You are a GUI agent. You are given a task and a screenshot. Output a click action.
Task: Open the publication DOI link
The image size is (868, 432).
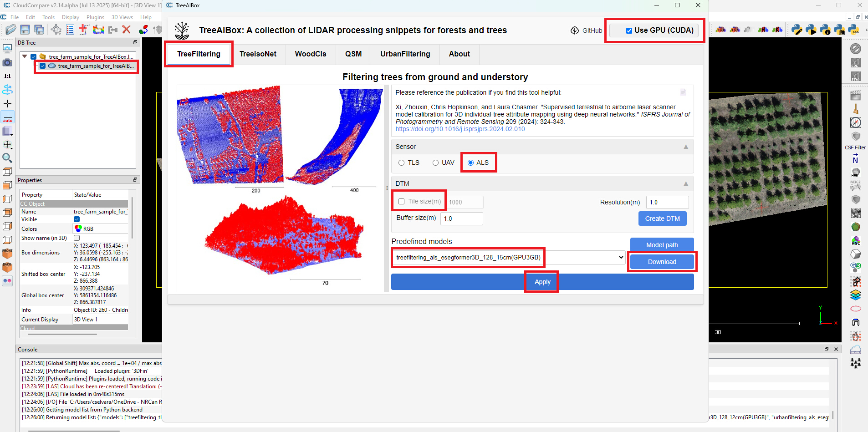click(x=460, y=129)
